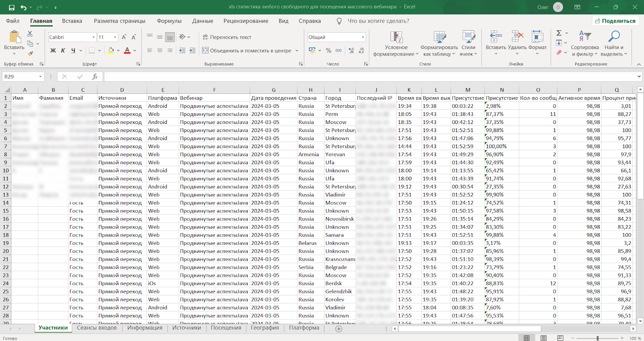This screenshot has height=341, width=644.
Task: Click the Ribbon Display Options icon
Action: pos(577,7)
